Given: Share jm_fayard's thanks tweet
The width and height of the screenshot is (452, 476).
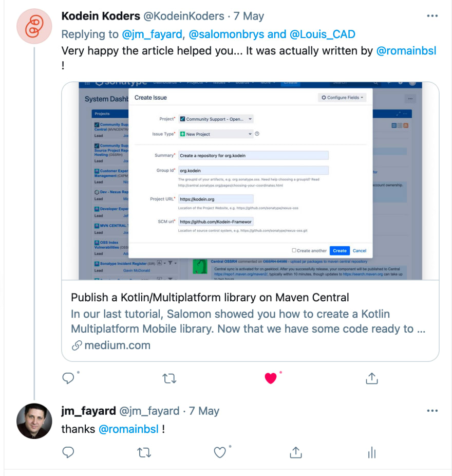Looking at the screenshot, I should 296,452.
